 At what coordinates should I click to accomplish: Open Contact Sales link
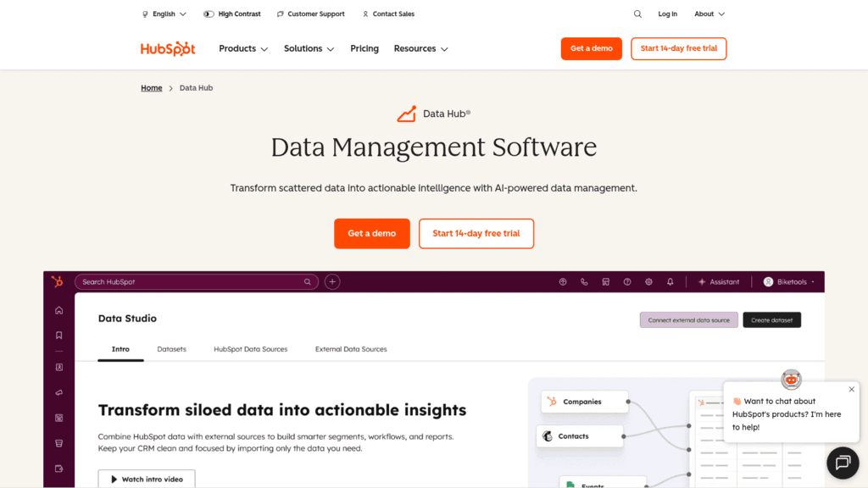click(x=388, y=14)
